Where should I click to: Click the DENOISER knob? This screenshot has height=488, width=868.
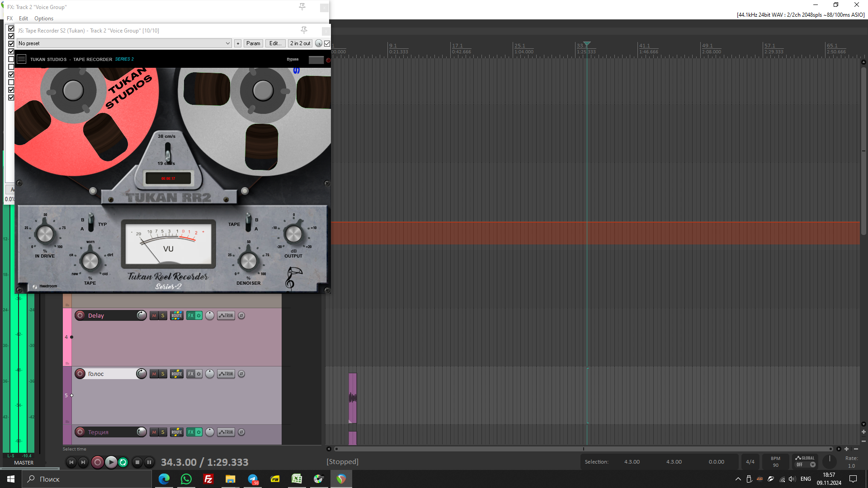[248, 261]
